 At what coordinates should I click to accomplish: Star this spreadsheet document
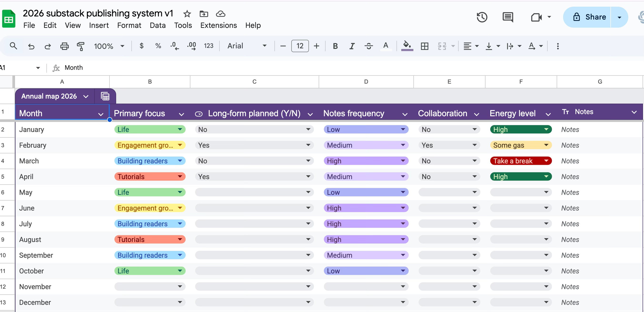(x=187, y=14)
